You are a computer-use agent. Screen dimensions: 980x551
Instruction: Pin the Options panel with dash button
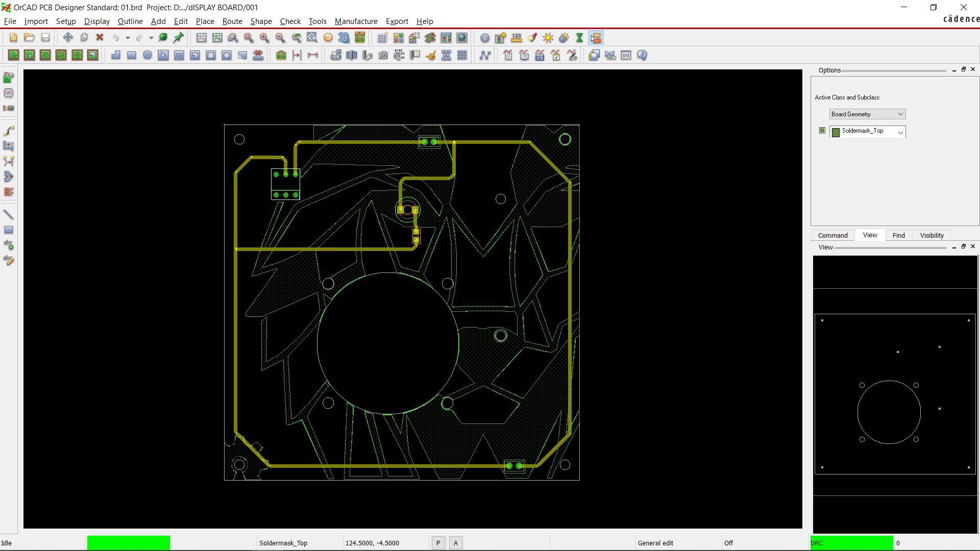pyautogui.click(x=954, y=70)
